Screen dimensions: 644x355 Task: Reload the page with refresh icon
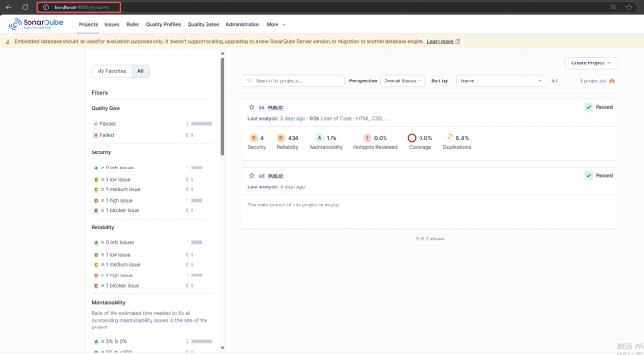[25, 7]
